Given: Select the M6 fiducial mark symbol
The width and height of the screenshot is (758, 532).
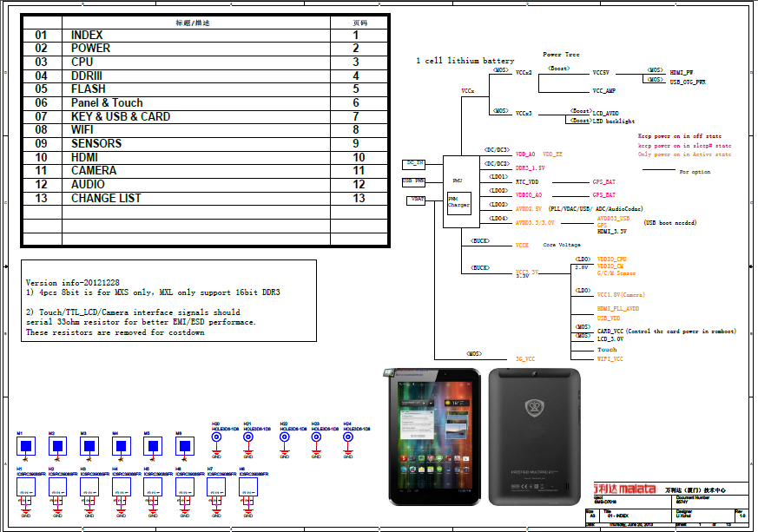Looking at the screenshot, I should (184, 446).
